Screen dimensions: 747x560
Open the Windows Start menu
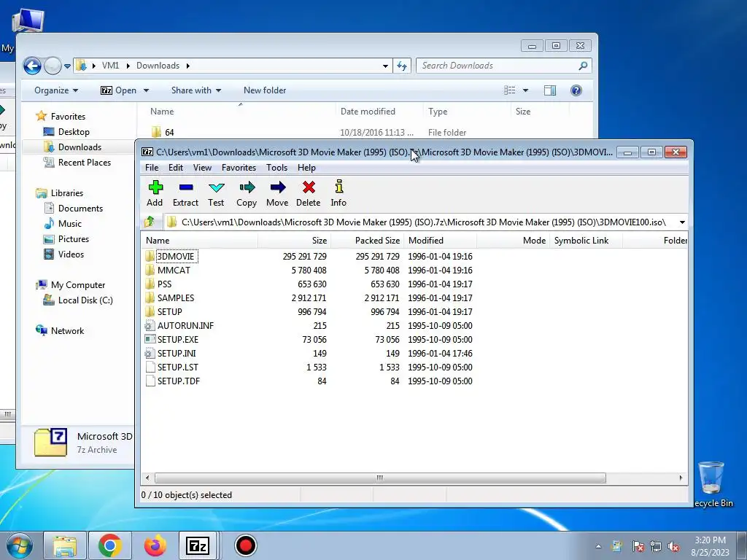[x=19, y=545]
